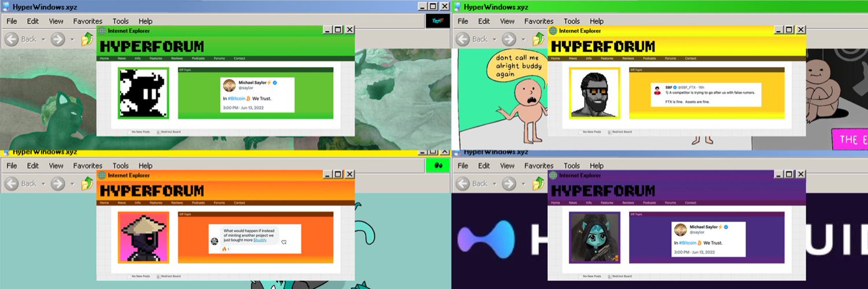Click Forward arrow behind the orange HyperForum window
This screenshot has height=289, width=868.
pyautogui.click(x=57, y=184)
